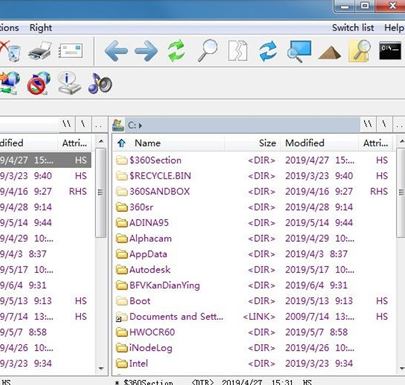This screenshot has height=385, width=405.
Task: Select the Boot folder
Action: [x=140, y=301]
